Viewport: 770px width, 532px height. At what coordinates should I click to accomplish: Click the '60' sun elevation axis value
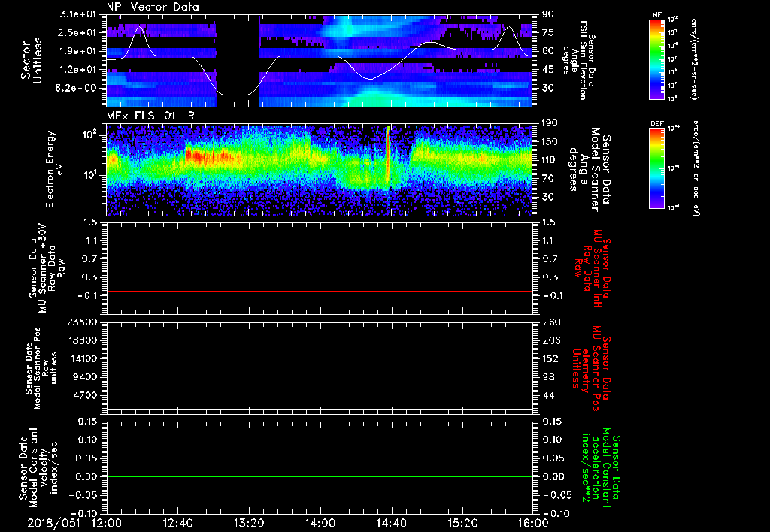point(548,51)
